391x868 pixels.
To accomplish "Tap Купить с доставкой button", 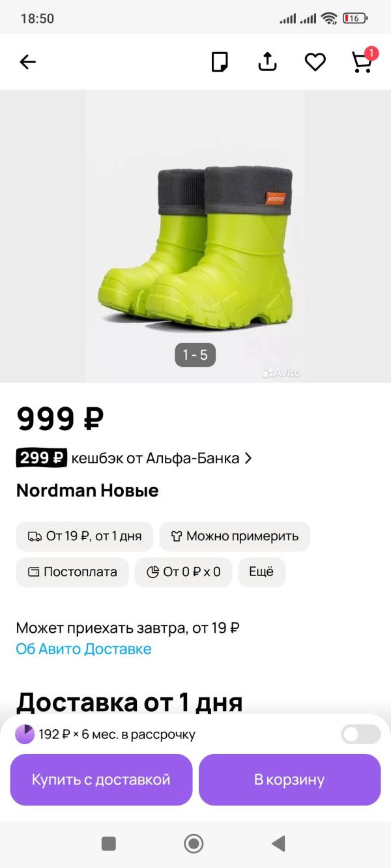I will (x=101, y=780).
